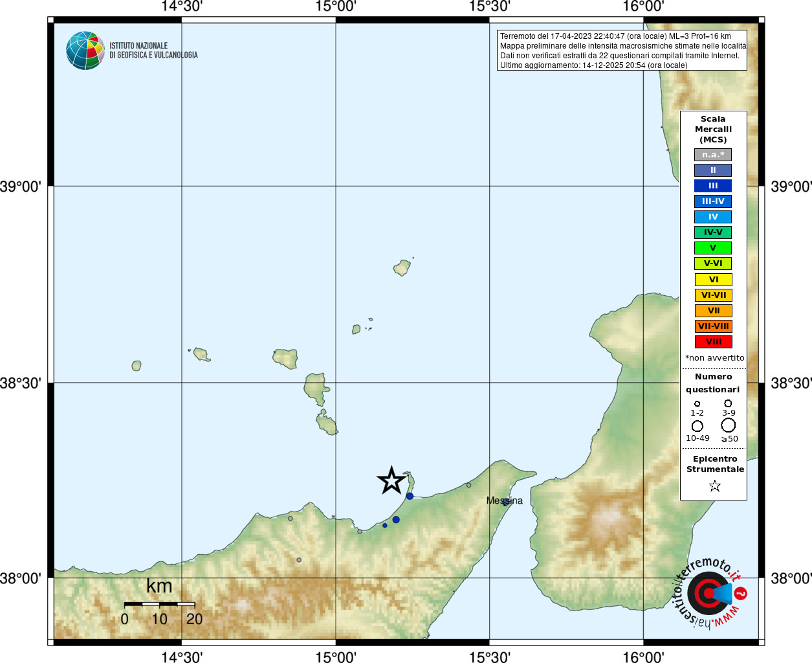Click the blue dot nearest the epicenter star

coord(410,496)
